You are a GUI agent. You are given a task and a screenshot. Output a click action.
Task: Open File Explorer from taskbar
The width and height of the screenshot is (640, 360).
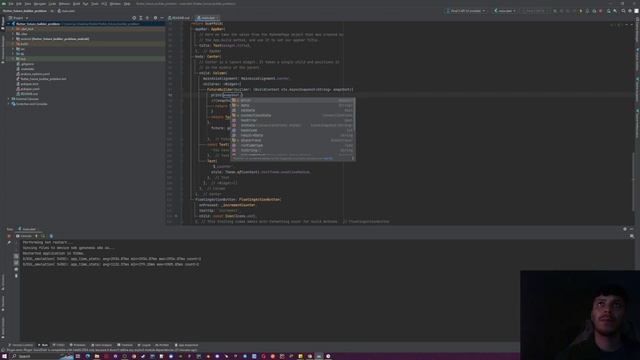pyautogui.click(x=97, y=356)
